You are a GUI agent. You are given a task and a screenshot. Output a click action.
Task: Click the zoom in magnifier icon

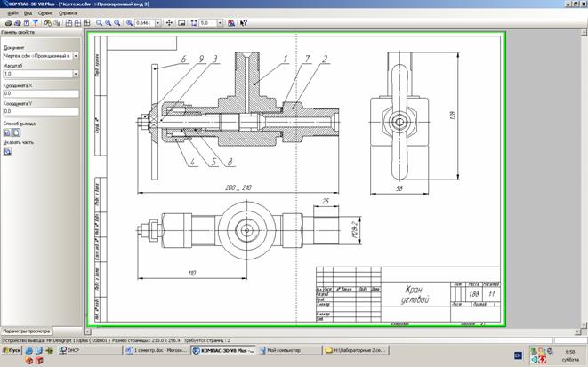point(99,22)
